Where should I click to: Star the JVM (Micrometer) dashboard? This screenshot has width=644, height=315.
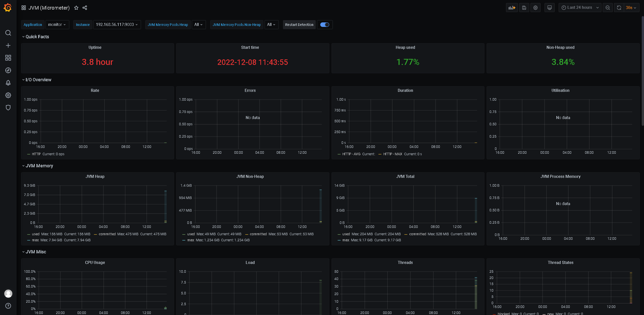[76, 8]
